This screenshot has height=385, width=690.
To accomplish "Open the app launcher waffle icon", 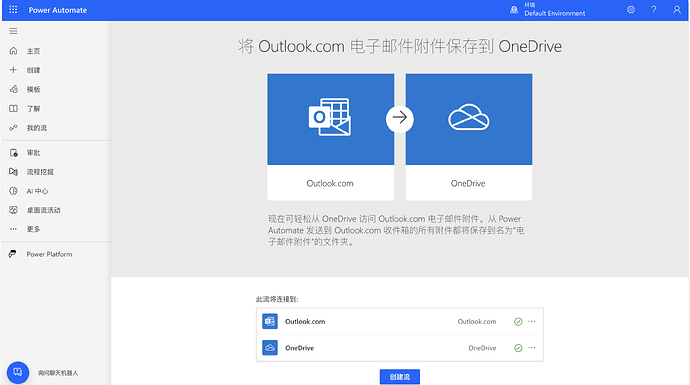I will click(x=13, y=10).
